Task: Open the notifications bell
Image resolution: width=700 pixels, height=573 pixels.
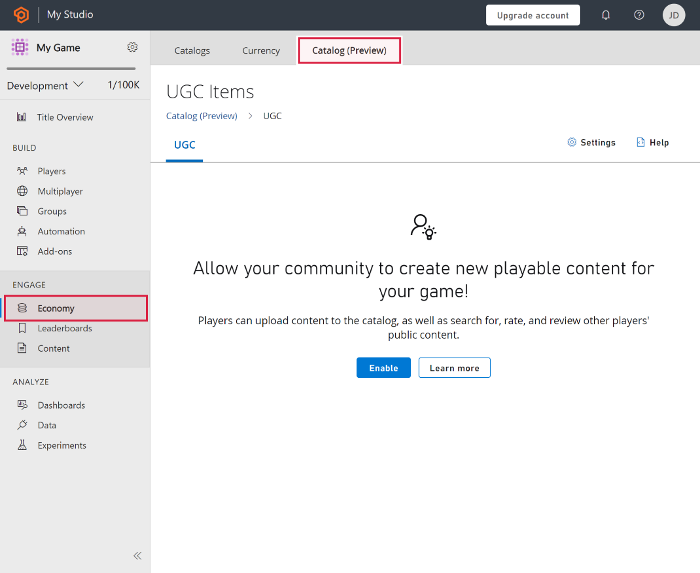Action: (x=606, y=15)
